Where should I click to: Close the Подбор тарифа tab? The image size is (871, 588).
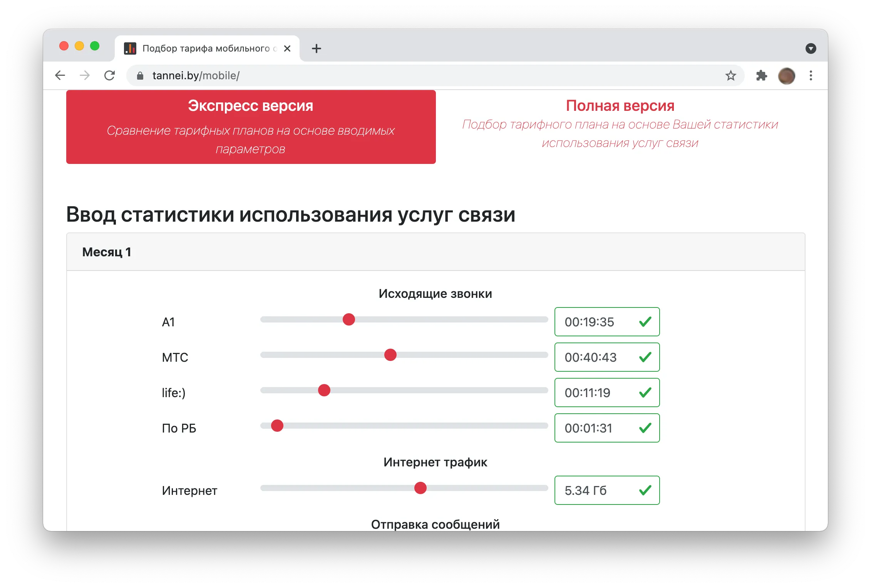287,48
